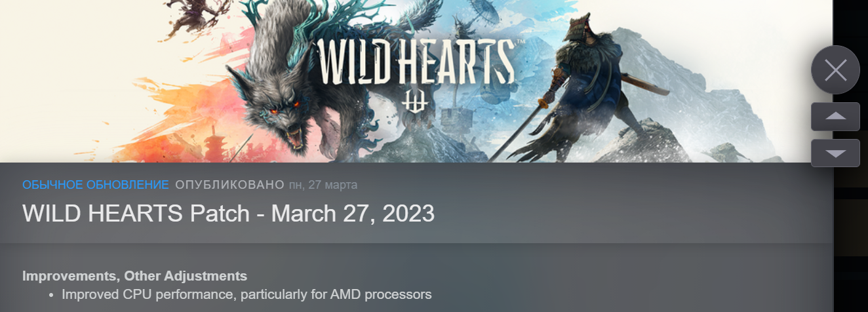The height and width of the screenshot is (312, 868).
Task: Open the ОБЫЧНОЕ ОБНОВЛЕНИЕ update type link
Action: pos(96,184)
